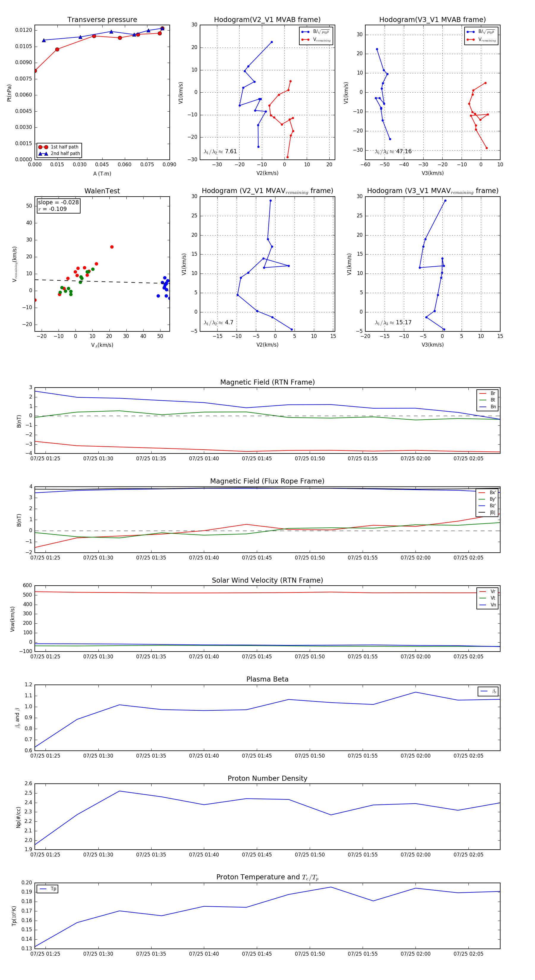Click the "Hodogram(V2_V1 MVAB frame)" title
Image resolution: width=535 pixels, height=980 pixels.
(x=267, y=20)
